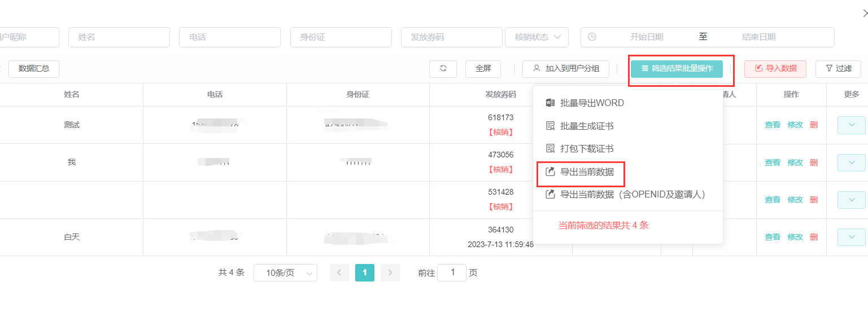Expand more options for the 白天 row
The width and height of the screenshot is (868, 330).
851,237
